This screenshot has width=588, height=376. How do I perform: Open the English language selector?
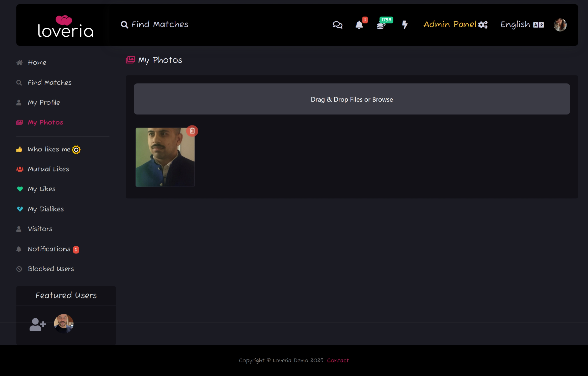tap(515, 25)
